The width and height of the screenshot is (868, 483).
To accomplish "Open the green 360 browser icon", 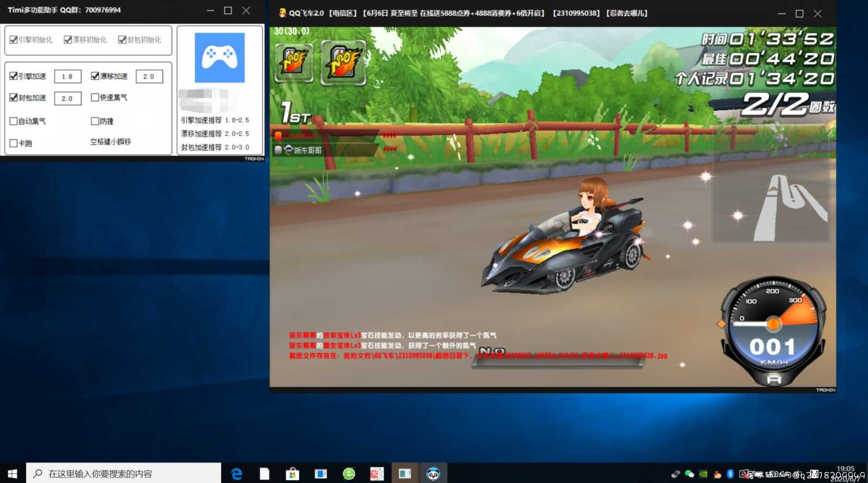I will [x=349, y=474].
